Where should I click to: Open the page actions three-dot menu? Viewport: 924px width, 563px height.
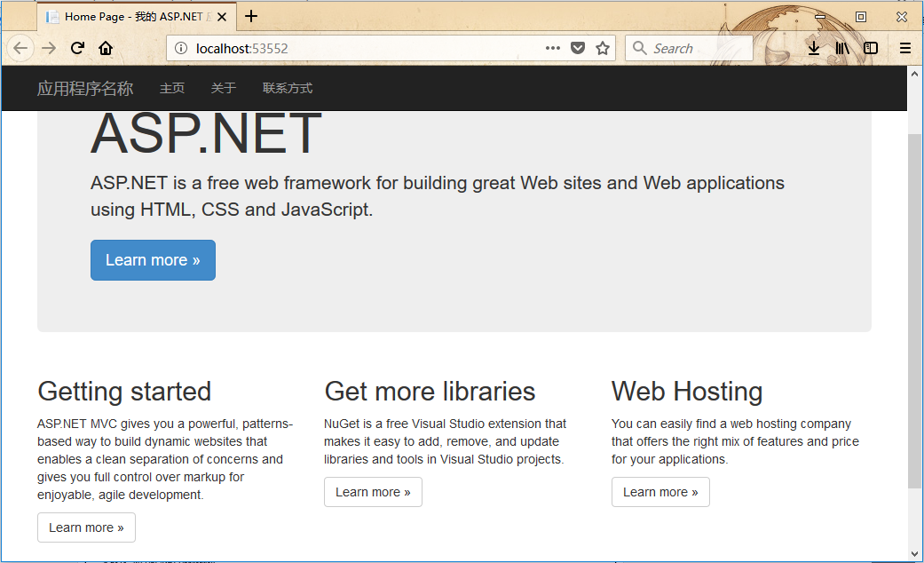[x=552, y=49]
